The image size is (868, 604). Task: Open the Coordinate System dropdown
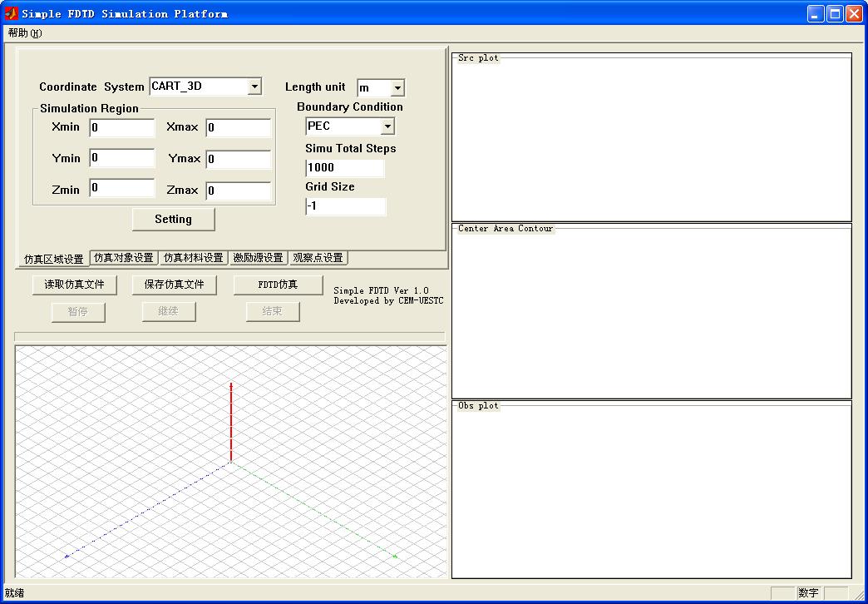(254, 87)
